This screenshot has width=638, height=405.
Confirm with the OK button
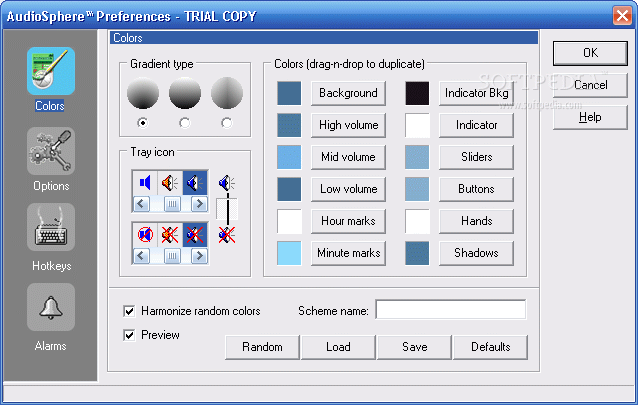[x=590, y=53]
